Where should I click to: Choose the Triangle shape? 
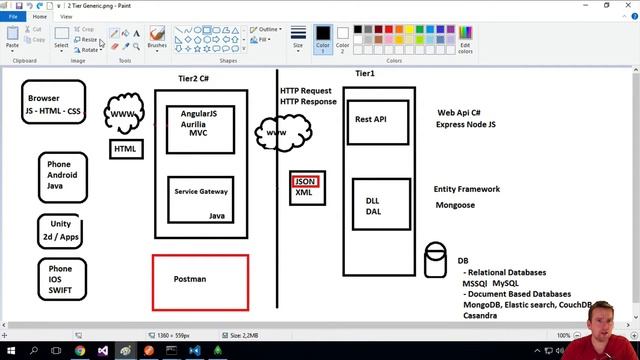pyautogui.click(x=236, y=30)
